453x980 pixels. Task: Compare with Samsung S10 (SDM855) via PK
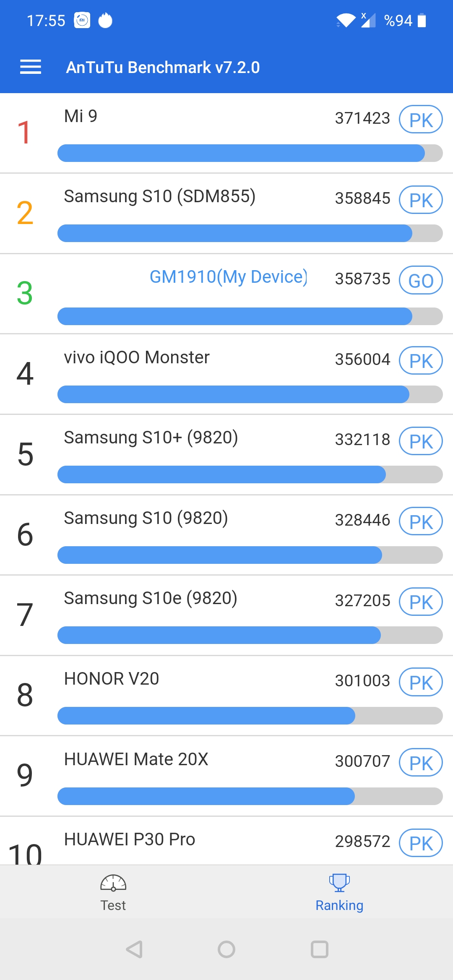421,200
